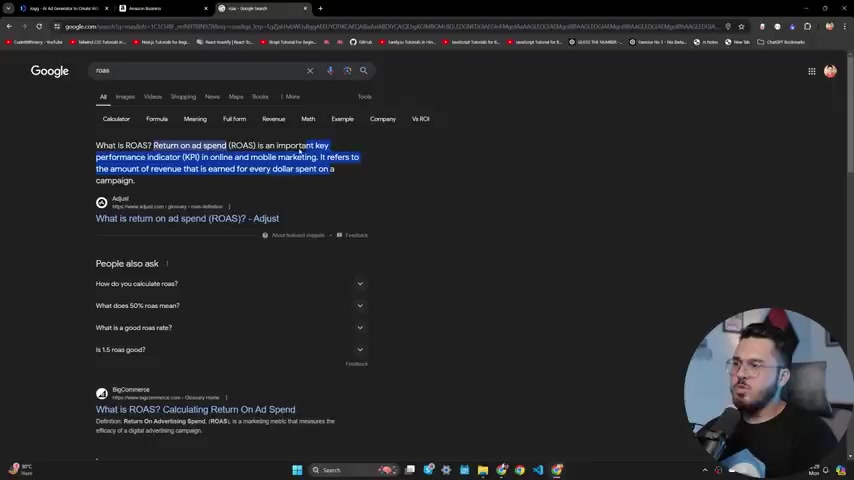The image size is (854, 480).
Task: Open the notifications bell in the taskbar
Action: tap(826, 470)
